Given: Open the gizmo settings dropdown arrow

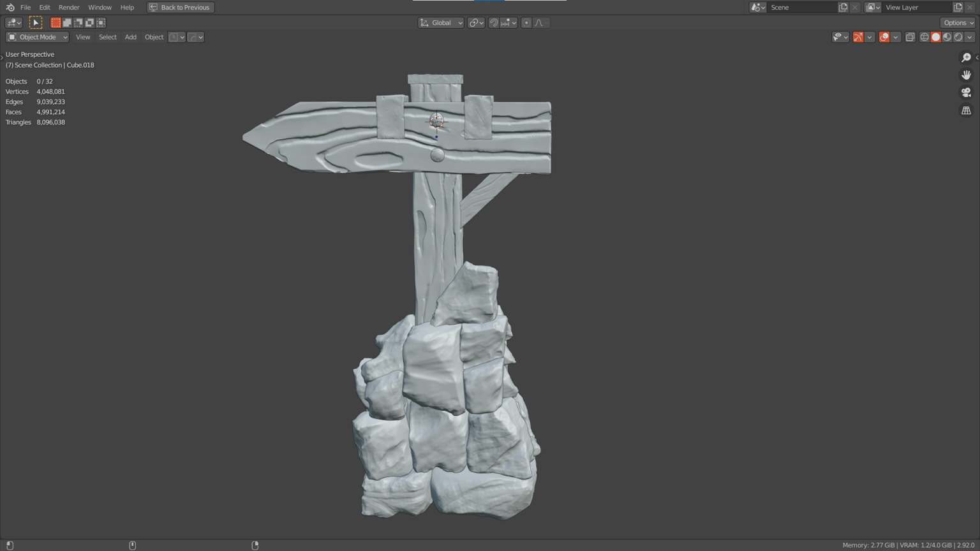Looking at the screenshot, I should pos(870,37).
